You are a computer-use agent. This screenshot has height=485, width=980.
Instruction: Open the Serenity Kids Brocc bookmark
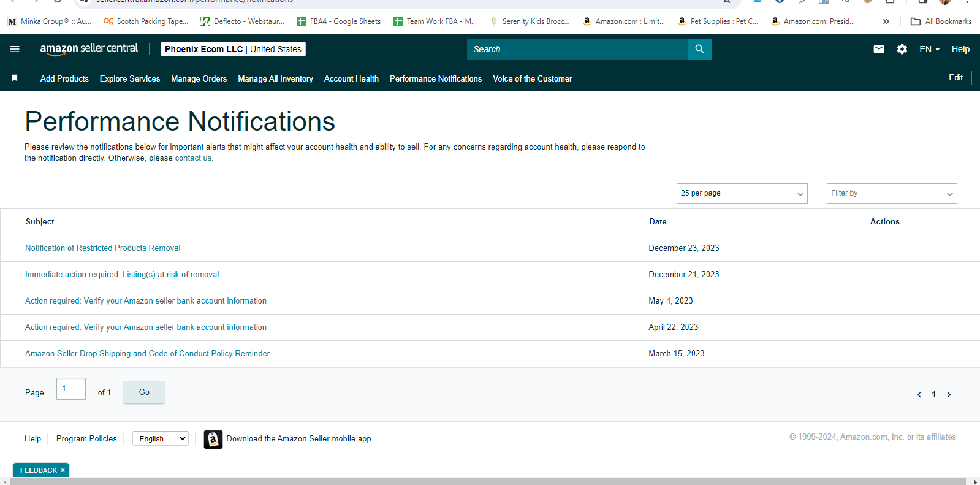tap(530, 21)
